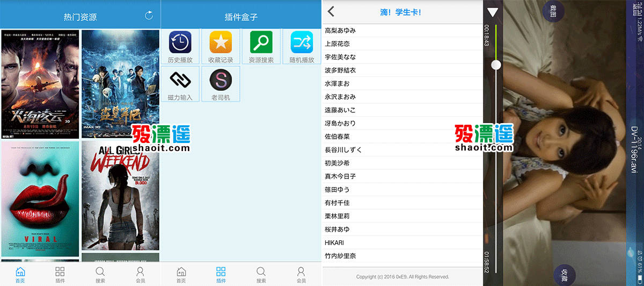Open the 老司机 plugin

point(221,84)
